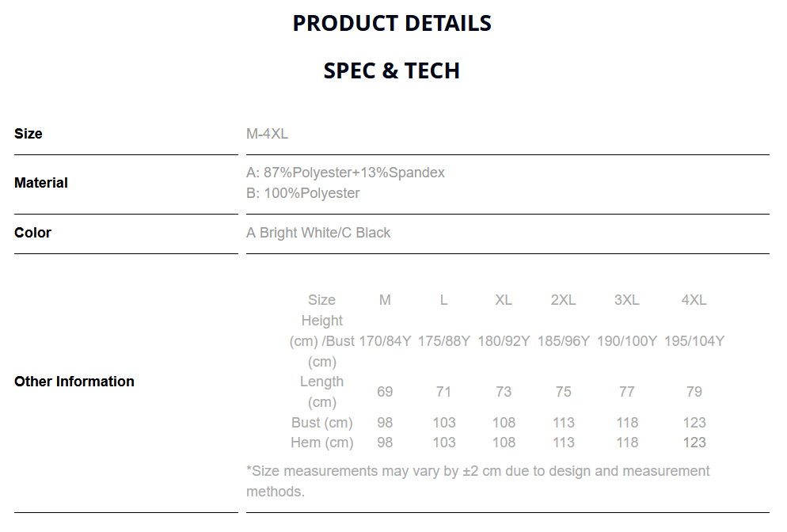Click the PRODUCT DETAILS heading
Image resolution: width=787 pixels, height=532 pixels.
click(x=392, y=24)
